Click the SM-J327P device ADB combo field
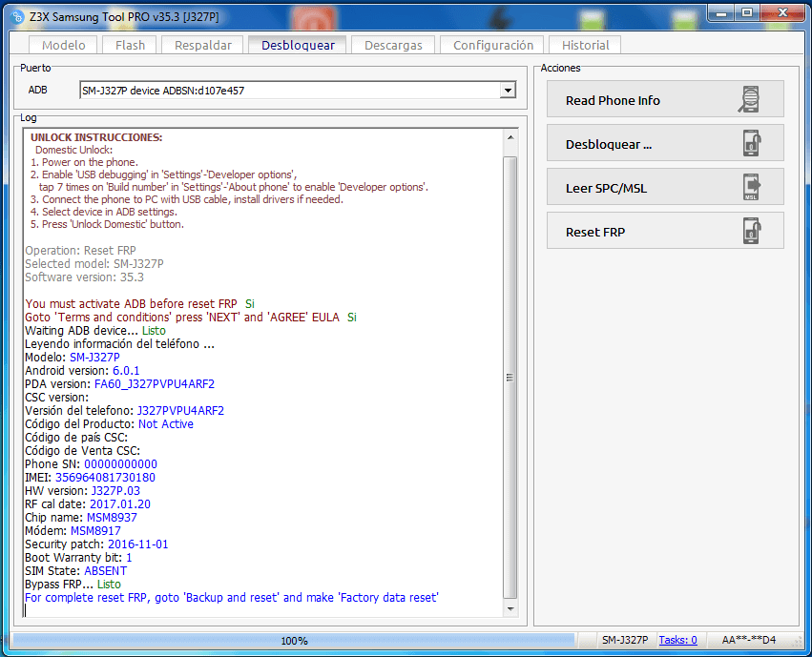 298,91
